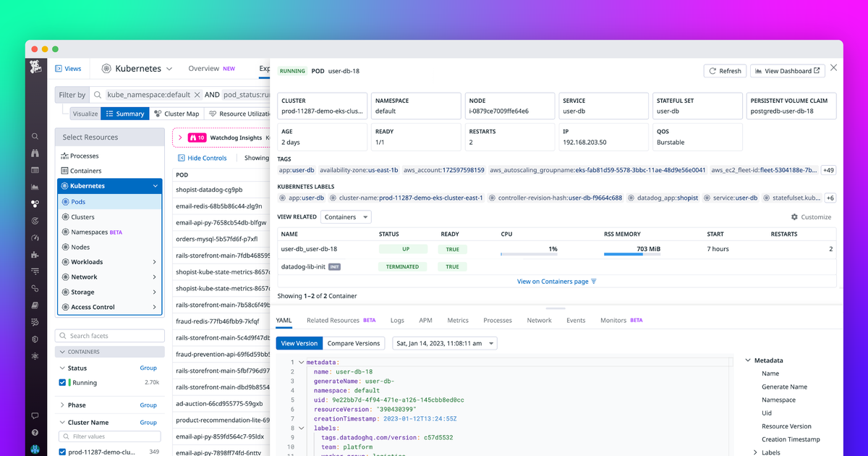Collapse the CONTAINERS facet group
The height and width of the screenshot is (456, 868).
tap(61, 352)
